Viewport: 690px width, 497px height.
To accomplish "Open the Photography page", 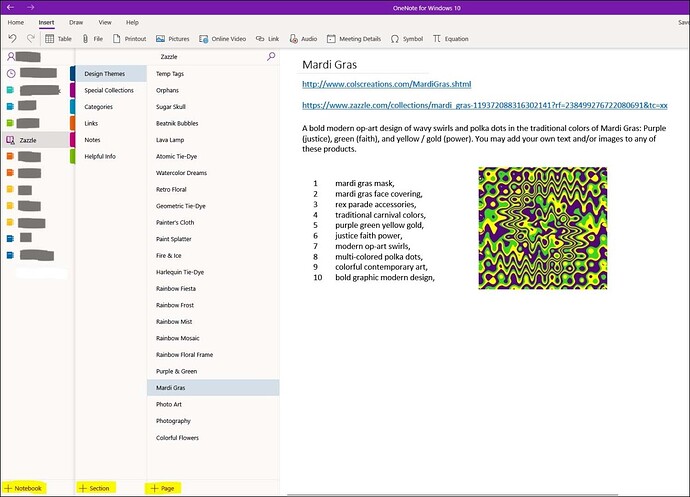I will (x=213, y=420).
